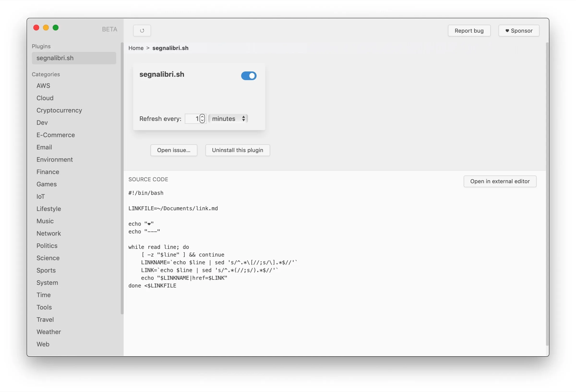Click Uninstall this plugin button
Screen dimensions: 576x392
(237, 150)
